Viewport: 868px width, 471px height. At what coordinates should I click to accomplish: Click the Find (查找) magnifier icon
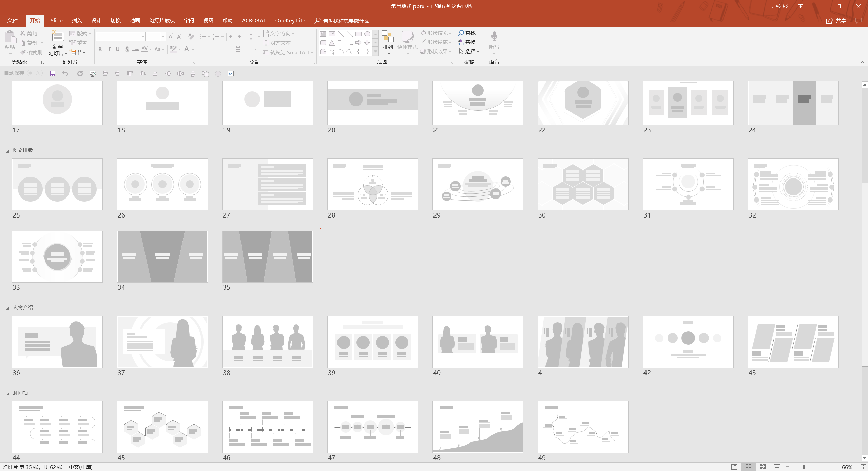point(461,33)
